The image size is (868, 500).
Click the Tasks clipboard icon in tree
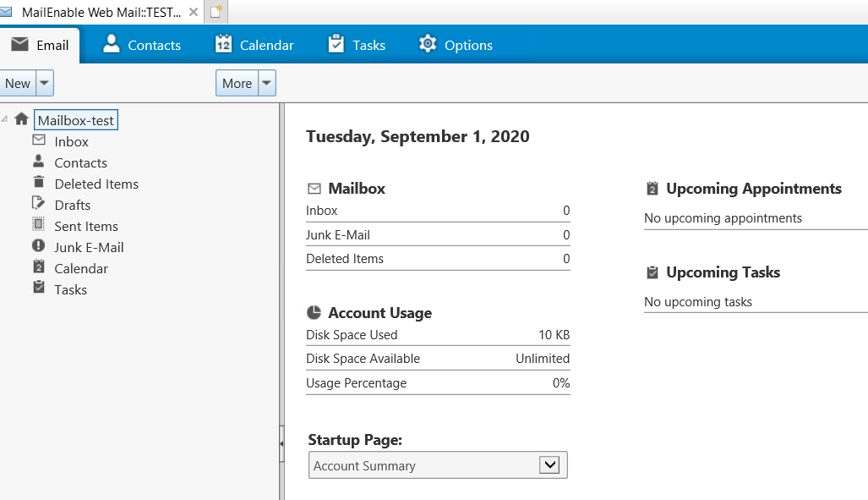coord(39,287)
